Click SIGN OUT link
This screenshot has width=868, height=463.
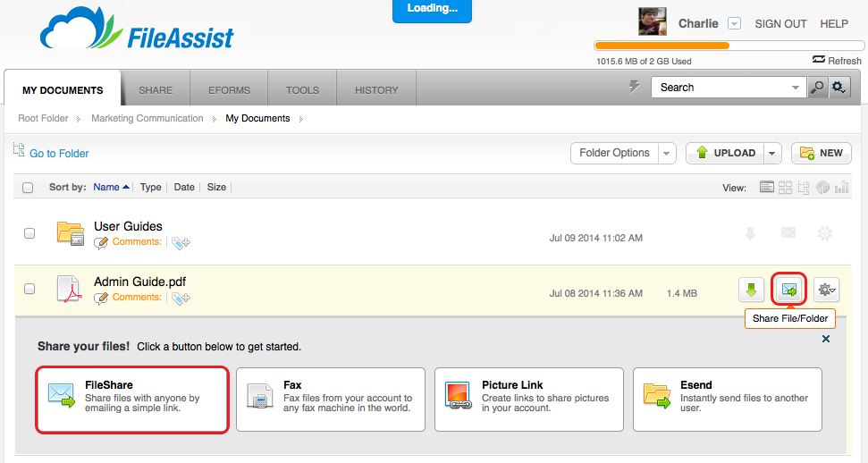(x=780, y=24)
